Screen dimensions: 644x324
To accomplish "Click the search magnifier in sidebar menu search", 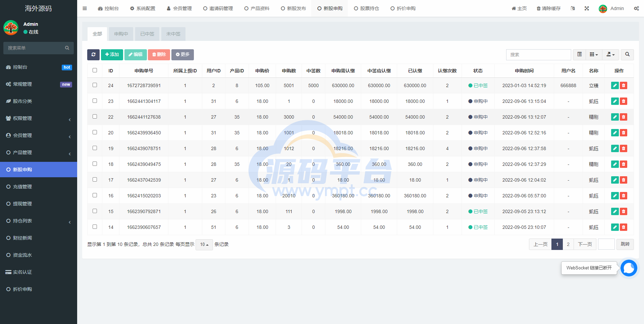I will 67,48.
